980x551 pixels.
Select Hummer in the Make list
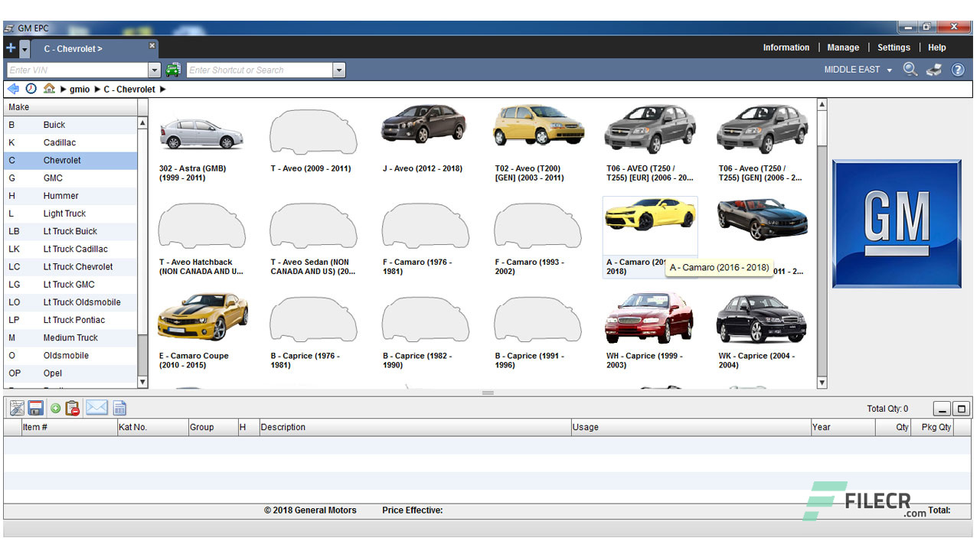pyautogui.click(x=70, y=196)
